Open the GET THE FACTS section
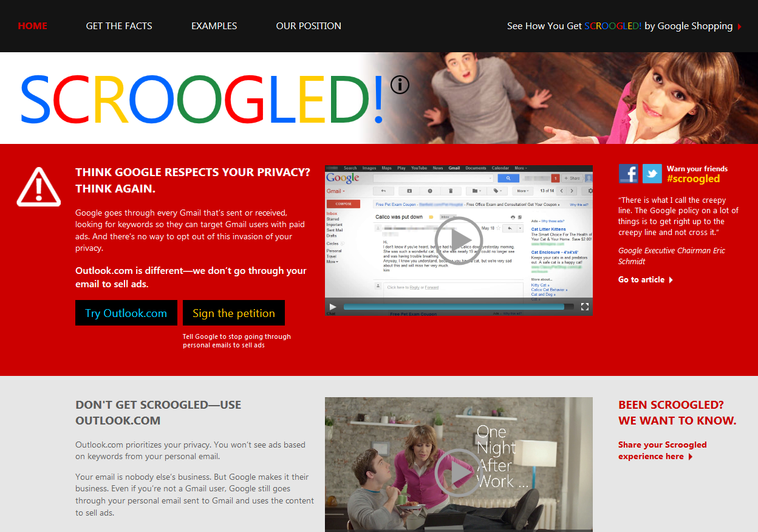Screen dimensions: 758x532 coord(118,26)
